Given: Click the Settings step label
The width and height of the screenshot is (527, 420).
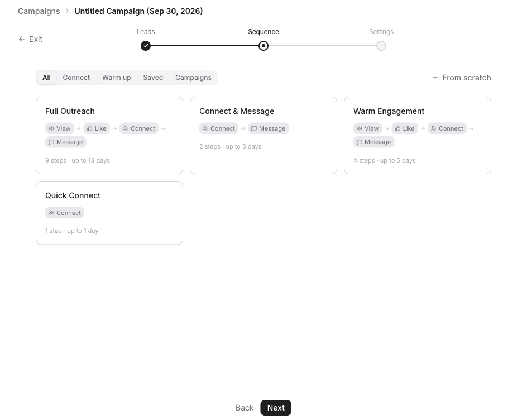Looking at the screenshot, I should 381,32.
